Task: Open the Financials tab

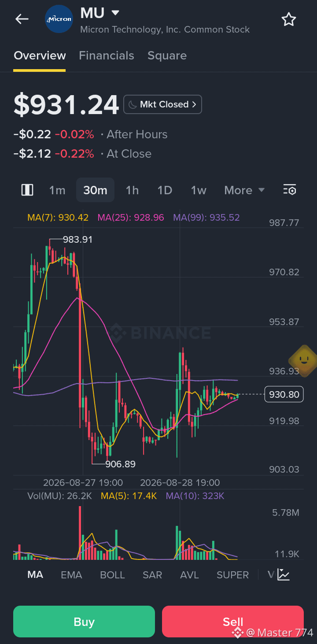Action: [x=107, y=56]
